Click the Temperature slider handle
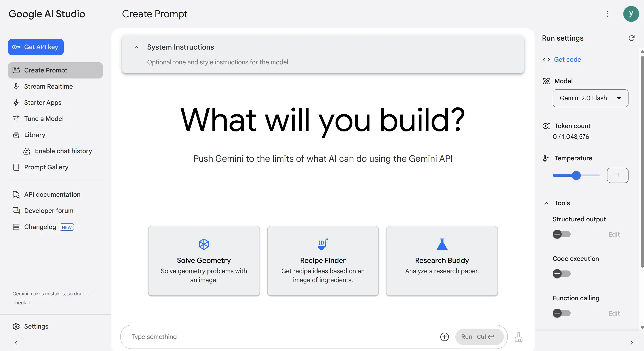 click(x=576, y=175)
